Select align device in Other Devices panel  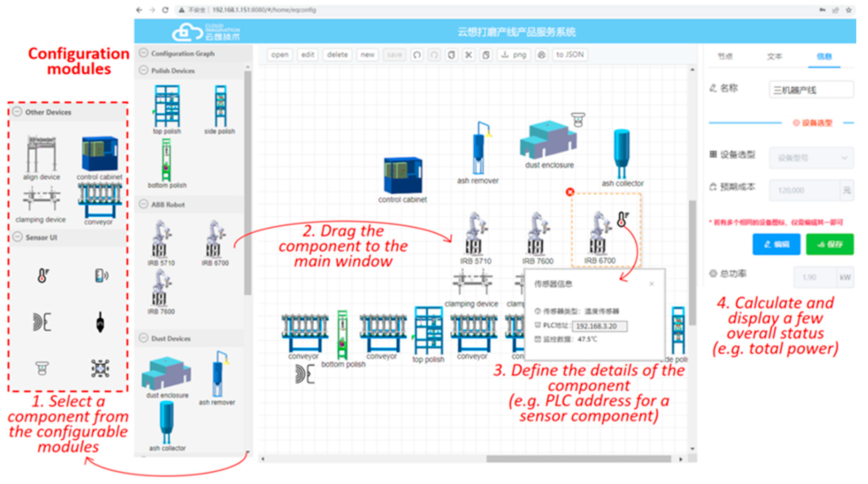(x=41, y=158)
